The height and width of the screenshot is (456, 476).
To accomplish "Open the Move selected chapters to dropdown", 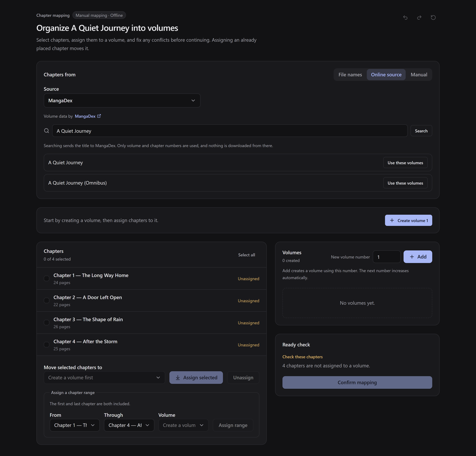I will point(104,377).
